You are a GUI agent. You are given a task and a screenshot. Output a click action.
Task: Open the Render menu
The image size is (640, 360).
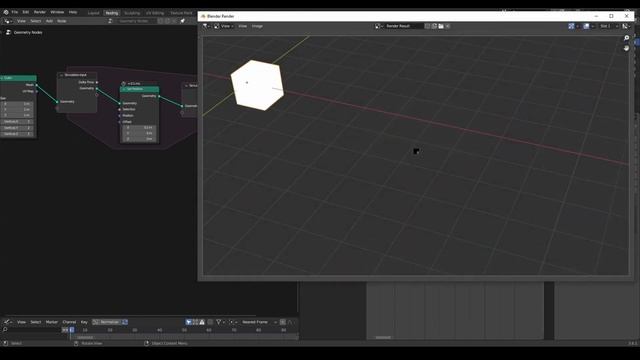[x=40, y=12]
